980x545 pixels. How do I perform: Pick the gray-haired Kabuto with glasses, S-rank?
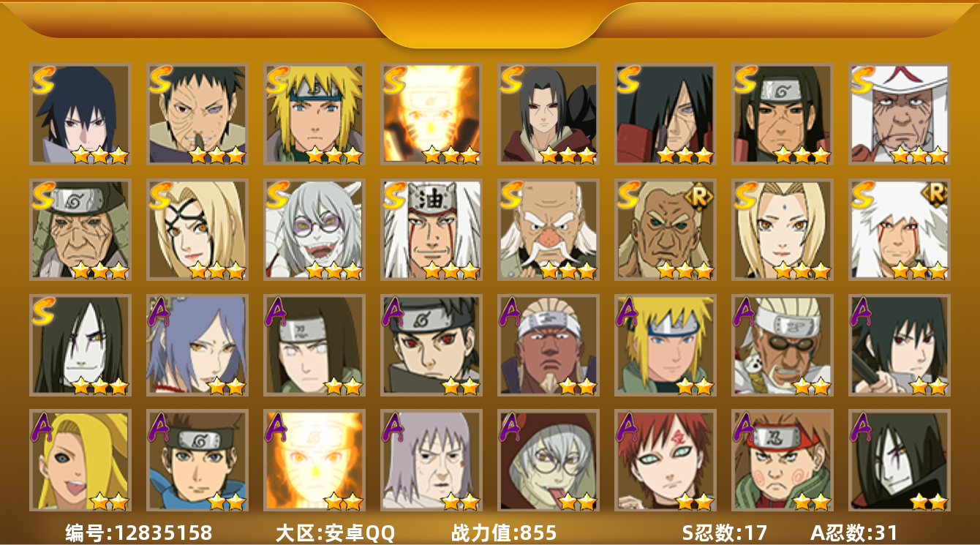coord(314,230)
